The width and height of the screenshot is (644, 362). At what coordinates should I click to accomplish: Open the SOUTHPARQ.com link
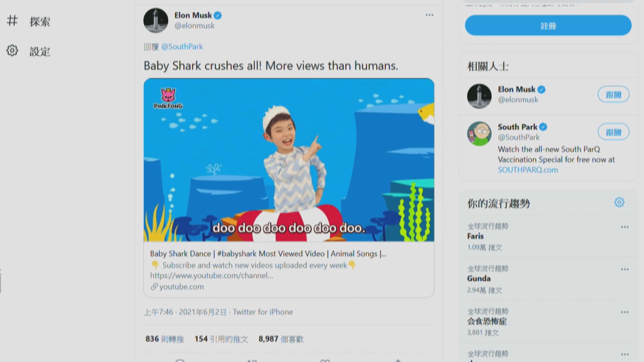click(528, 170)
